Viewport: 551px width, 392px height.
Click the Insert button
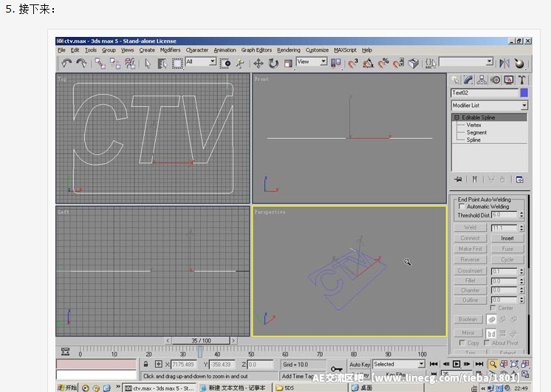[507, 238]
